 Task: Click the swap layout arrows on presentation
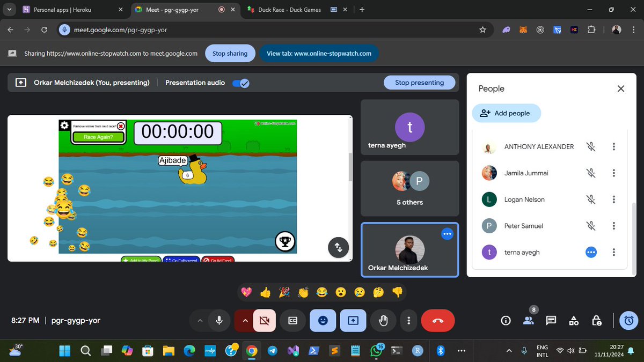(x=339, y=247)
